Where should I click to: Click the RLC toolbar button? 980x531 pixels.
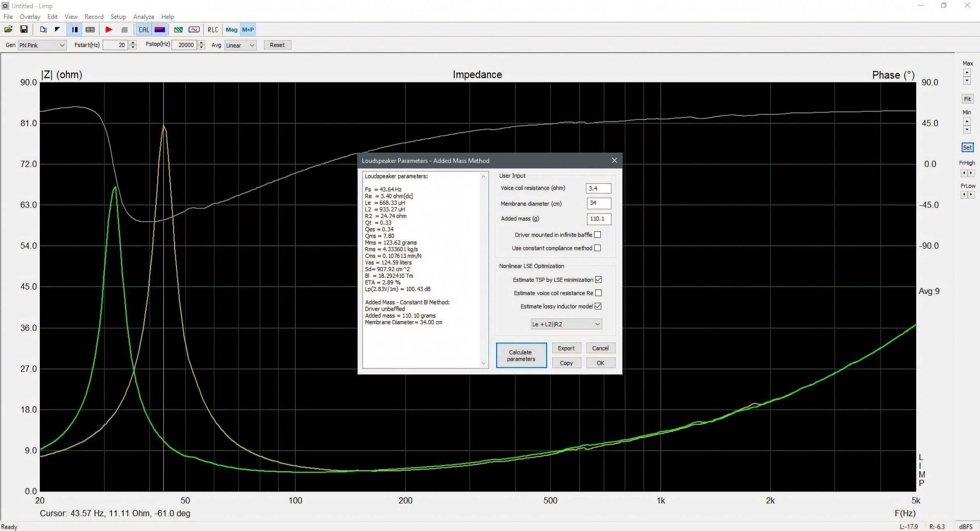click(213, 29)
